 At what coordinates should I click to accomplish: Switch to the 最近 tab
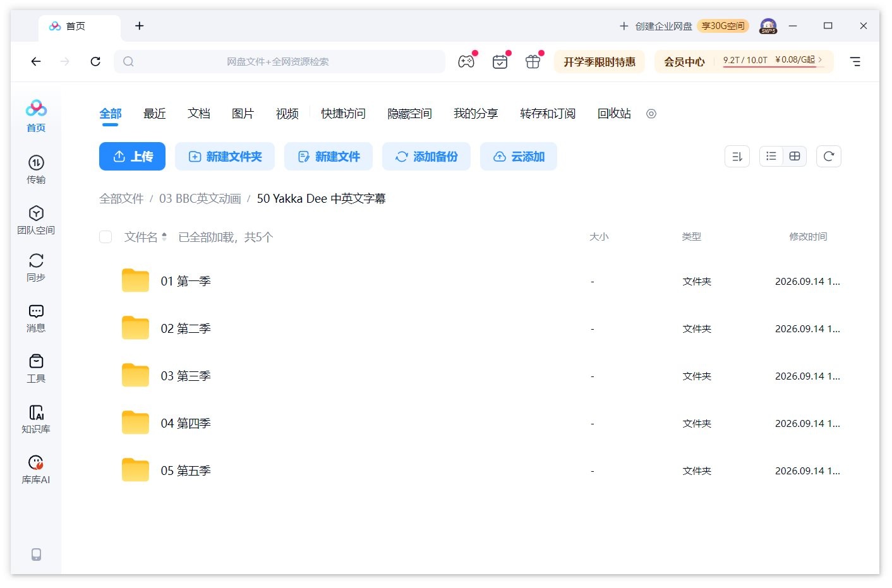(155, 114)
